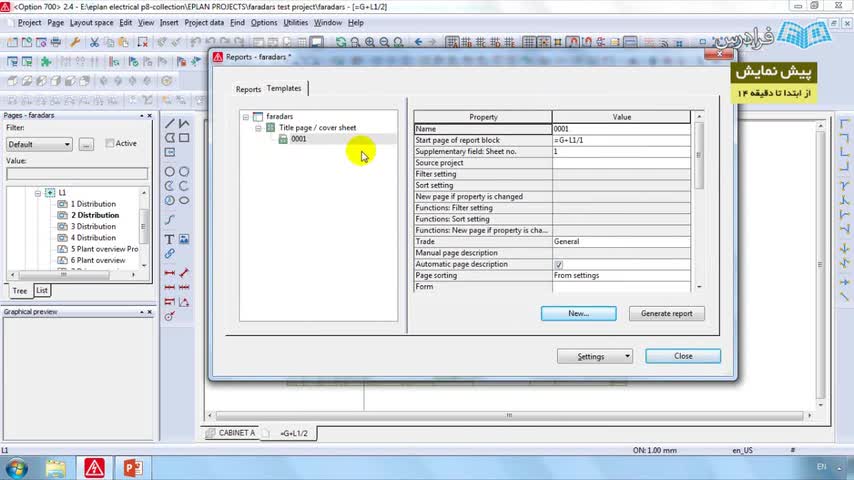Click the Print toolbar icon
This screenshot has height=480, width=854.
56,42
